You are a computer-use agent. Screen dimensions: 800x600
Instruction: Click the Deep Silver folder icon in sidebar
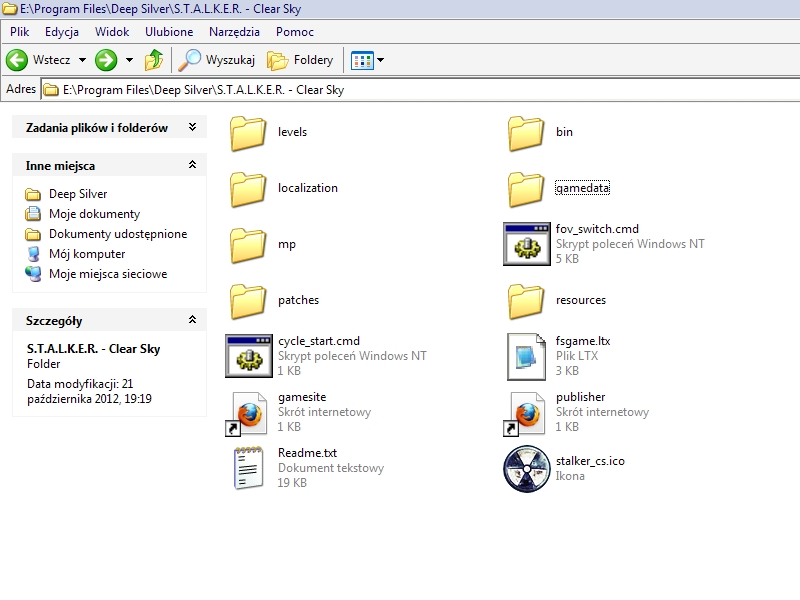(33, 194)
